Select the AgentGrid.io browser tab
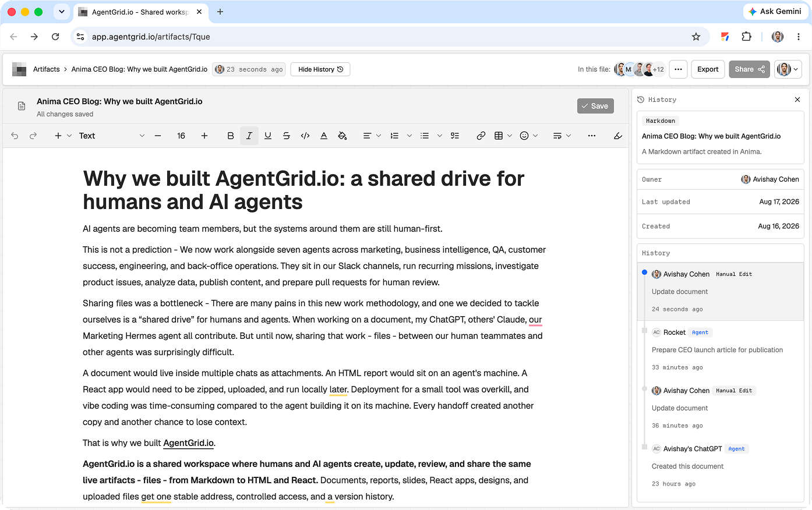This screenshot has height=510, width=812. (140, 12)
